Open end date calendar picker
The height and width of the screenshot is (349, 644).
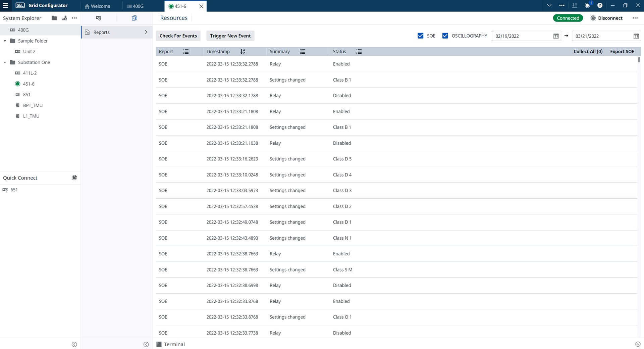pyautogui.click(x=636, y=36)
